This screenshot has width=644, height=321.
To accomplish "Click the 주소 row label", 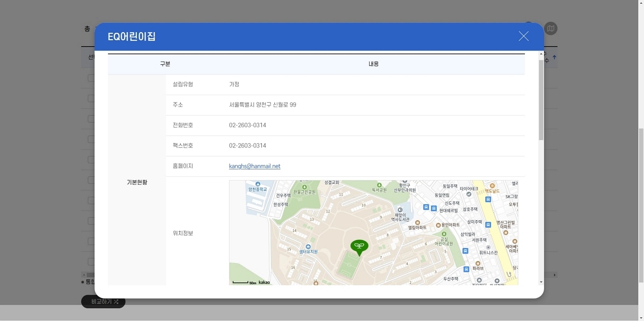I will [178, 104].
